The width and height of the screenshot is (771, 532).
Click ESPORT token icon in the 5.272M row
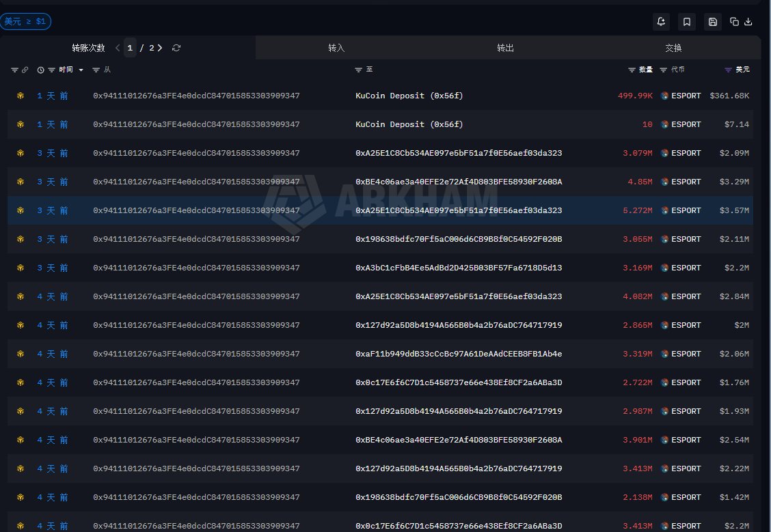point(664,210)
